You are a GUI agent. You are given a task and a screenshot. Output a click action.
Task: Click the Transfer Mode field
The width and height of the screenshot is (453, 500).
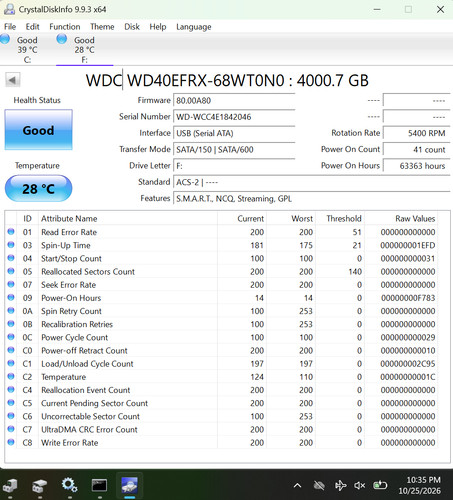coord(234,149)
